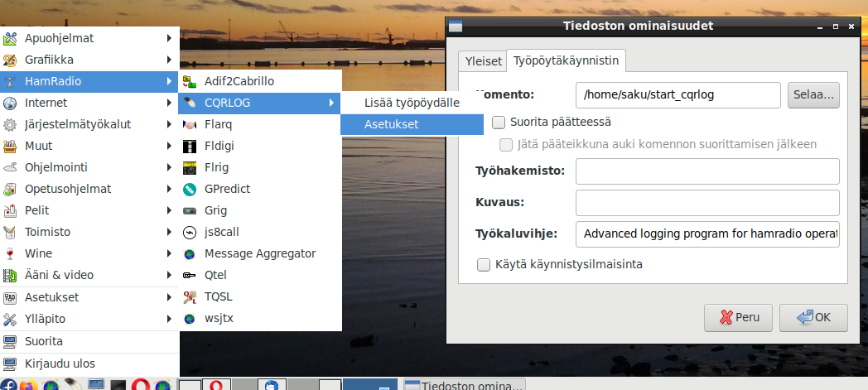Launch Qtel from the HamRadio submenu

point(260,276)
